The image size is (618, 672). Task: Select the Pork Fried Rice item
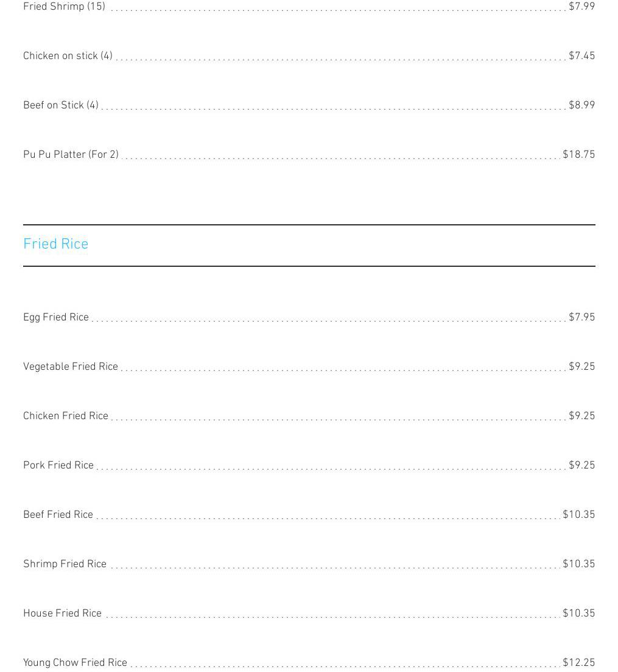pos(58,465)
